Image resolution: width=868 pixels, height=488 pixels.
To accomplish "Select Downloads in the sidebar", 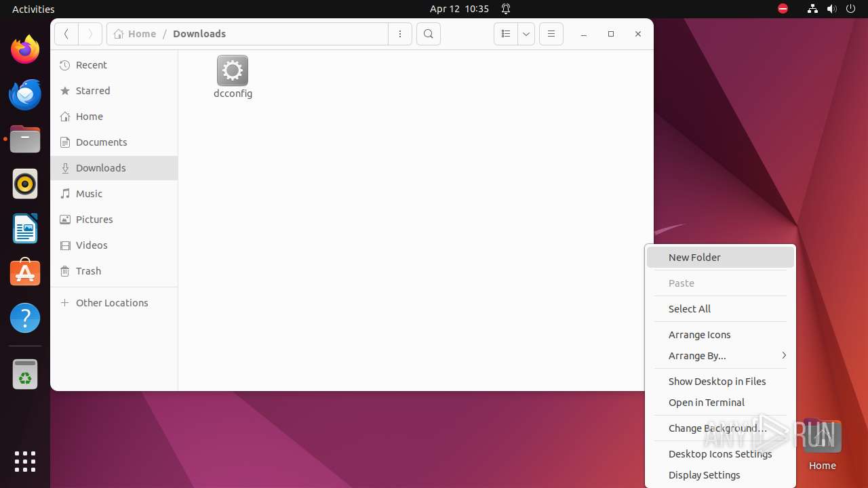I will 114,168.
